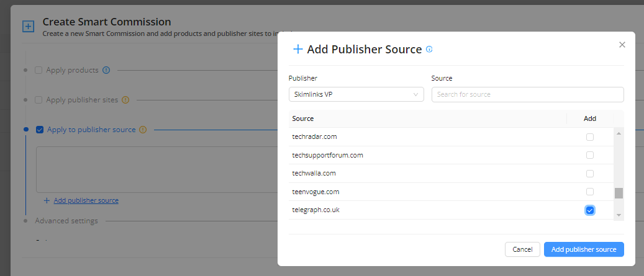Click the Create Smart Commission plus icon
The width and height of the screenshot is (644, 276).
[x=28, y=26]
